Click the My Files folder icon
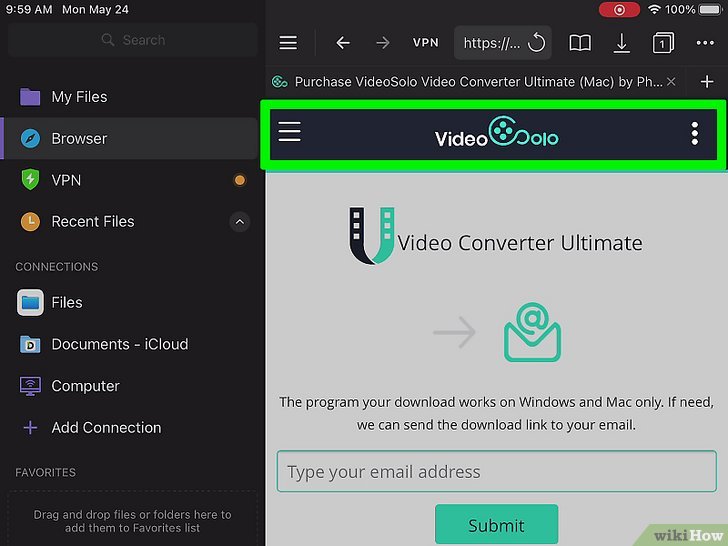The image size is (728, 546). point(30,97)
